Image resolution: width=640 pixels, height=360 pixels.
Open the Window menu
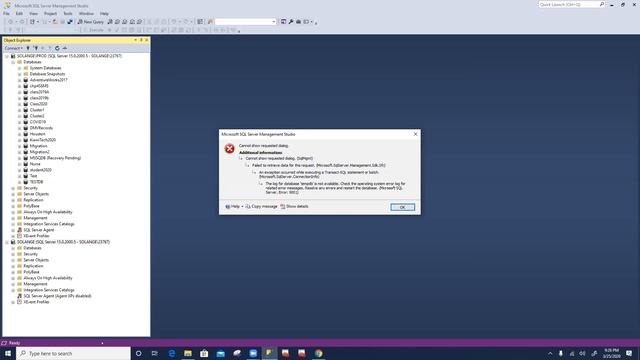click(x=86, y=13)
